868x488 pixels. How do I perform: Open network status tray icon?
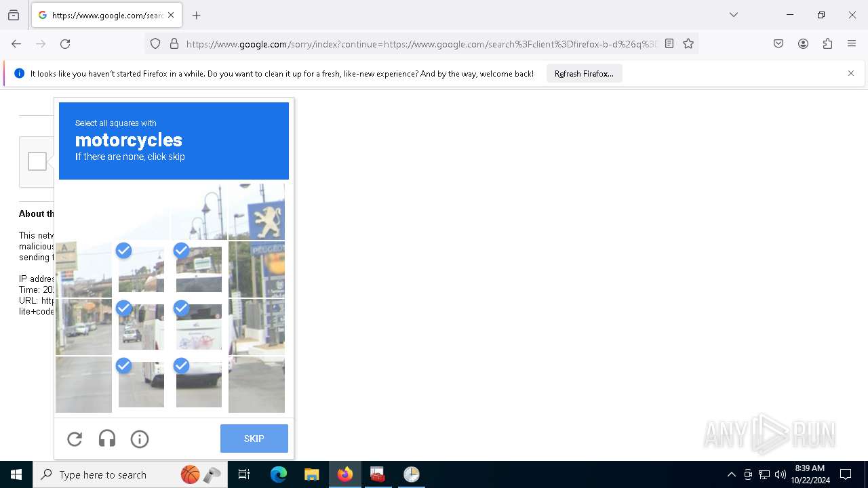[x=764, y=474]
